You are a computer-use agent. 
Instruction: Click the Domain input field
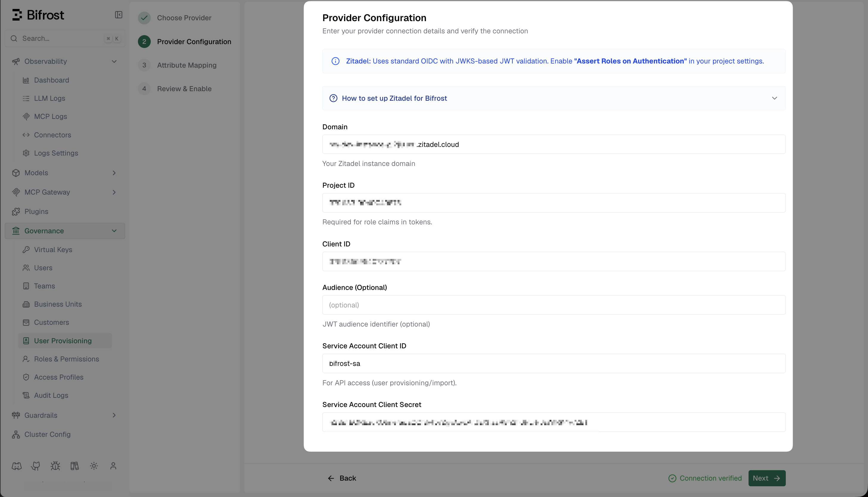tap(554, 145)
